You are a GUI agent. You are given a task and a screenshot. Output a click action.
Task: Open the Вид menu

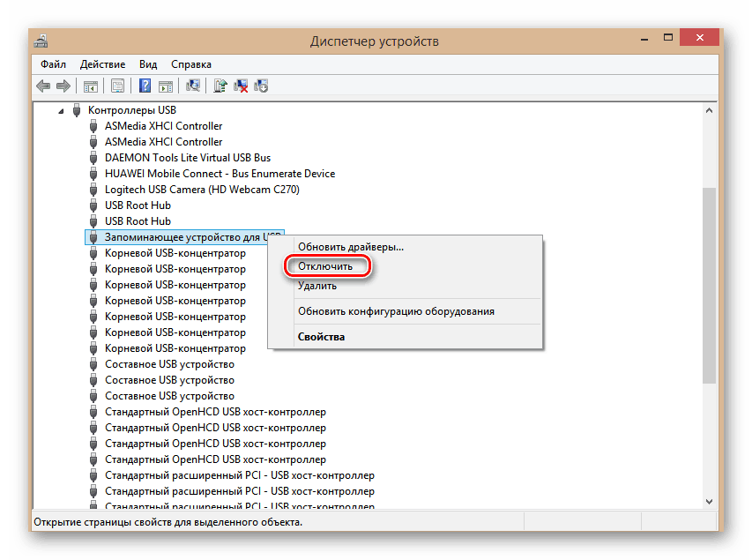148,64
